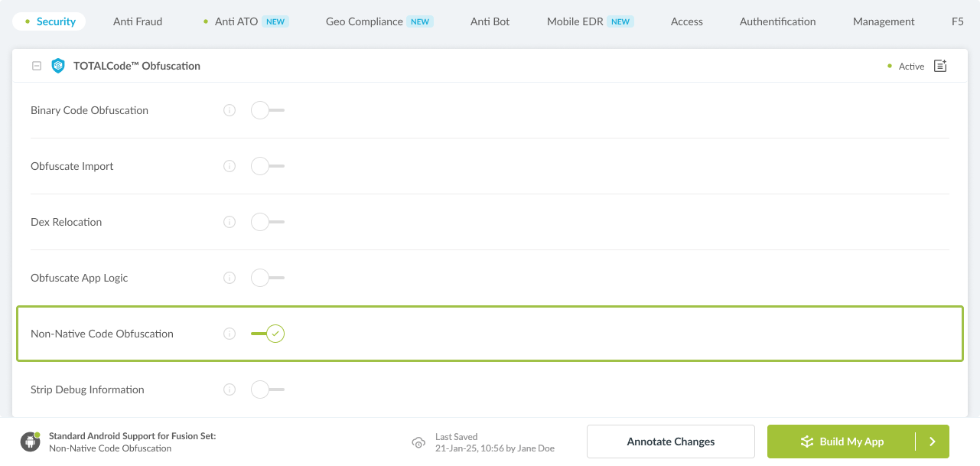Click the Android platform icon in footer
This screenshot has width=980, height=466.
(x=31, y=442)
